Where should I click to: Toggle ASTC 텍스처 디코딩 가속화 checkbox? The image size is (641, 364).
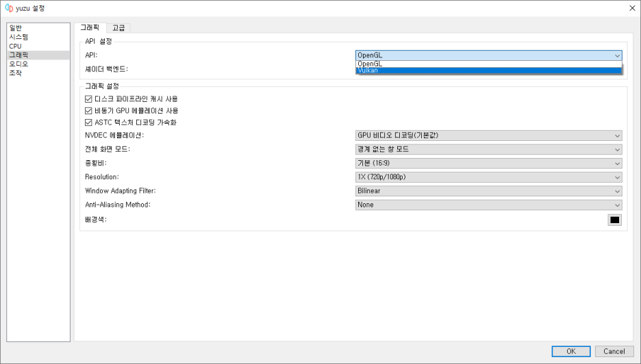pyautogui.click(x=130, y=122)
